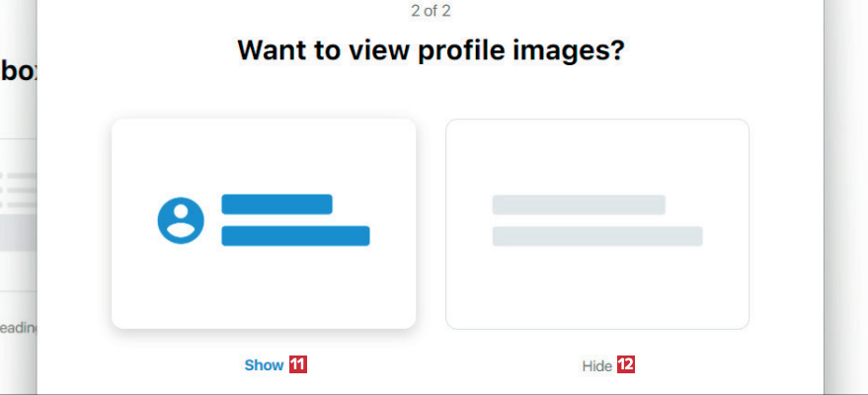
Task: Click the "Want to view profile images?" heading
Action: tap(431, 50)
